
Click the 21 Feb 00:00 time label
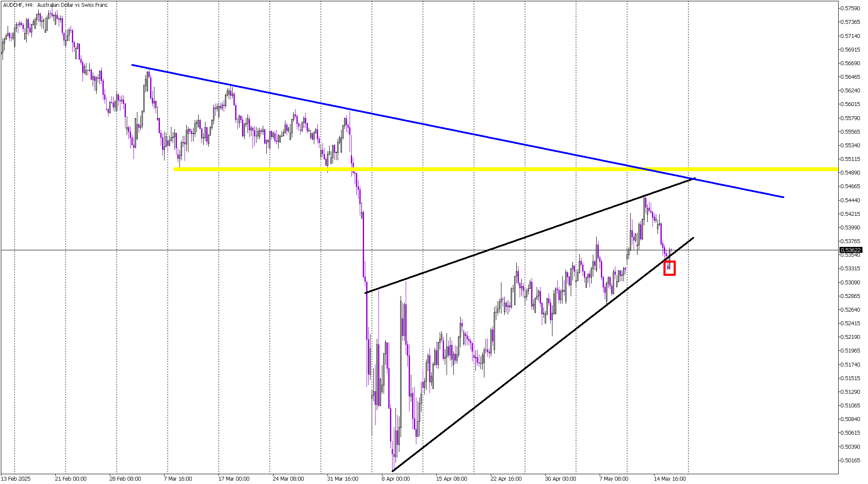[x=71, y=479]
